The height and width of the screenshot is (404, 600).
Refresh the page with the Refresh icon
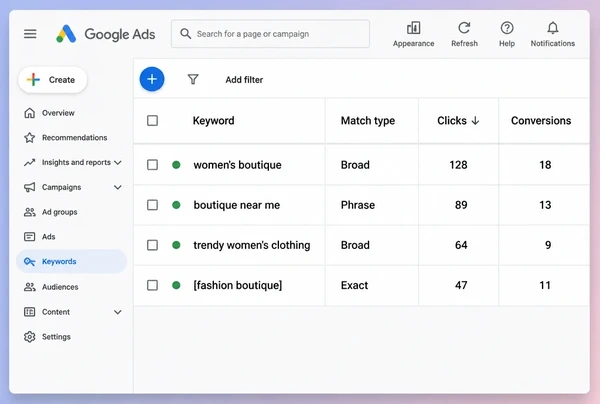(x=464, y=28)
